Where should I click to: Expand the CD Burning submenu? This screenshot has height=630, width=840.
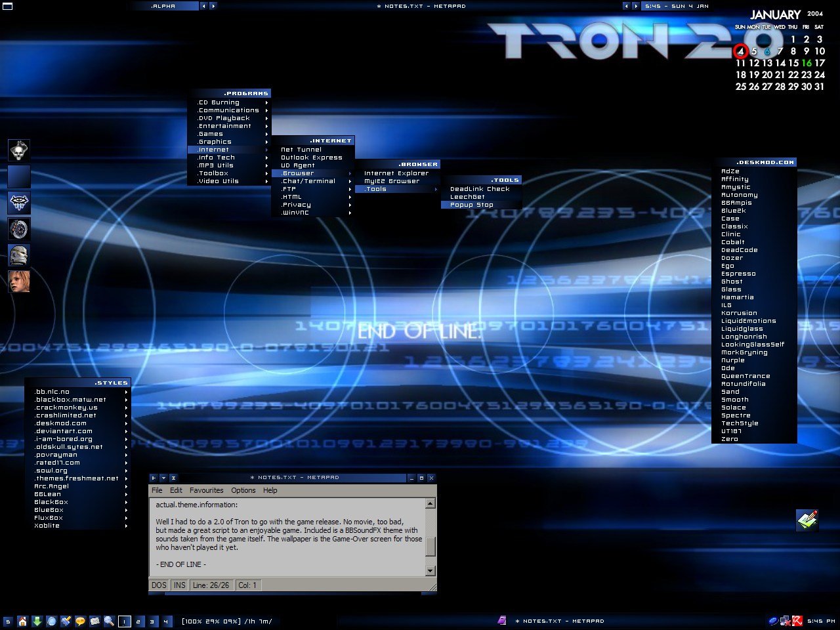[229, 102]
